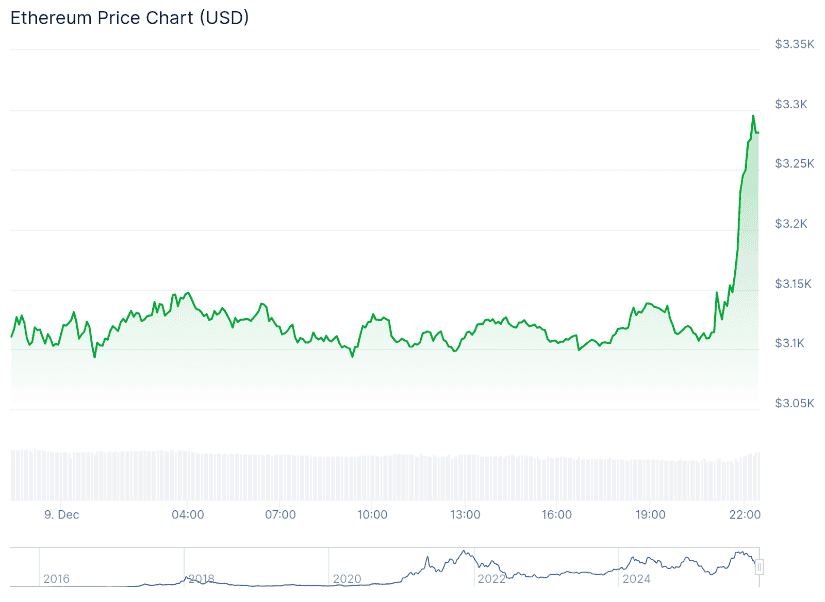
Task: Click the 16:00 time axis label
Action: [557, 515]
